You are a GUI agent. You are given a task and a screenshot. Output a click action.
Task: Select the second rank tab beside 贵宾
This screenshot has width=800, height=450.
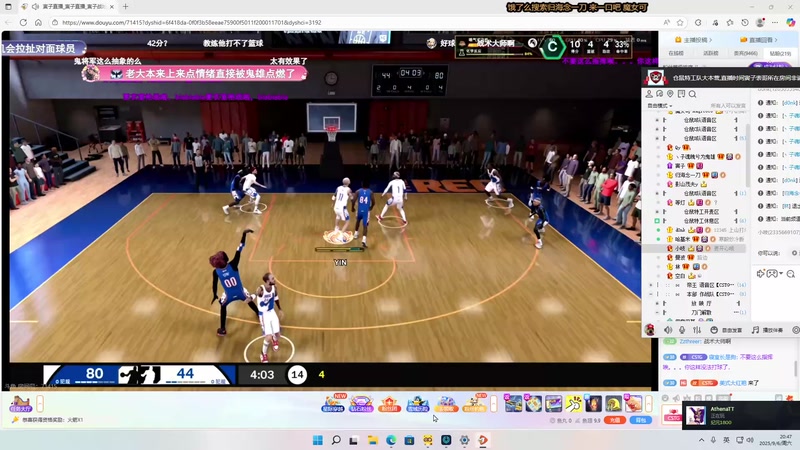point(711,53)
